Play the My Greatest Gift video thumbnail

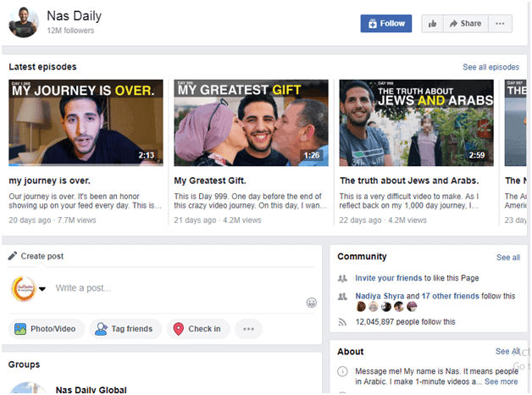click(251, 123)
